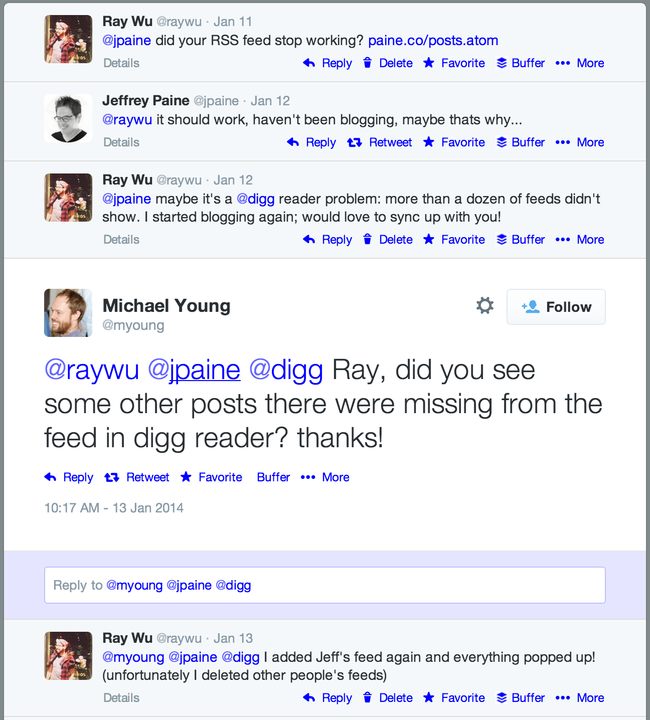Open More menu under Michael Young's tweet
The width and height of the screenshot is (650, 720).
point(325,477)
